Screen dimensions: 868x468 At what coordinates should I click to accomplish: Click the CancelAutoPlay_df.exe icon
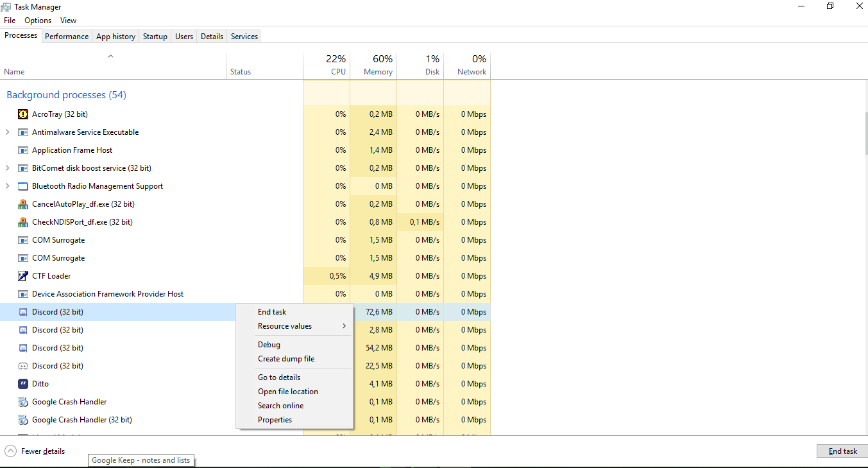[22, 204]
